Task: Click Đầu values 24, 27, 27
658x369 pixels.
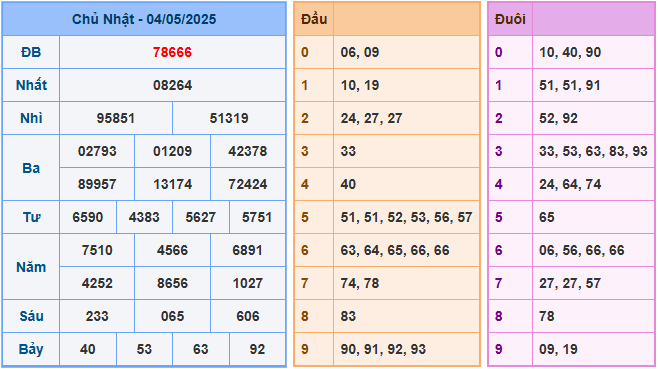Action: coord(371,118)
